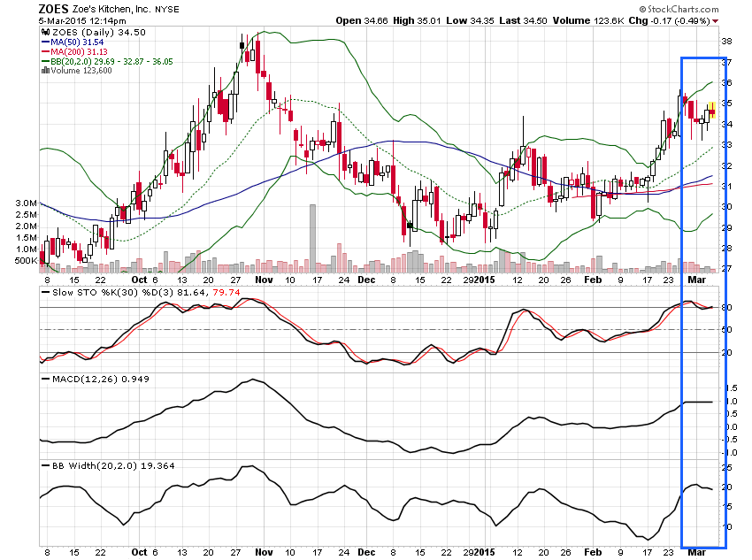Click the 20 level on stochastic scale
This screenshot has height=560, width=752.
(x=726, y=353)
